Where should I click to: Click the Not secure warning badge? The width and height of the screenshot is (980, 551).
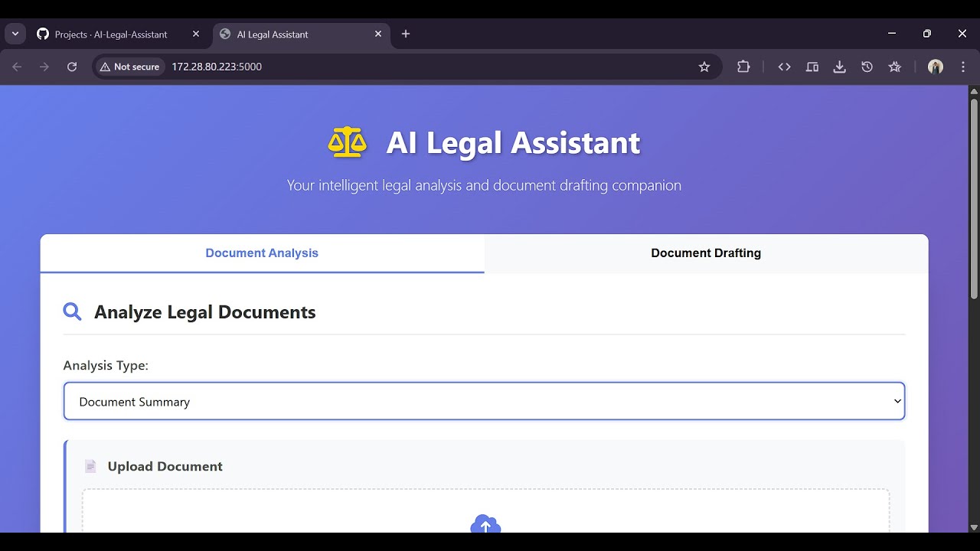point(129,67)
